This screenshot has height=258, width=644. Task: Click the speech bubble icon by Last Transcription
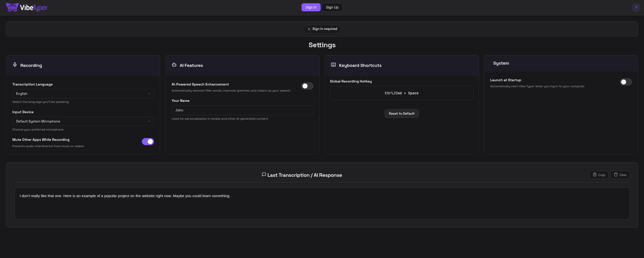(264, 175)
